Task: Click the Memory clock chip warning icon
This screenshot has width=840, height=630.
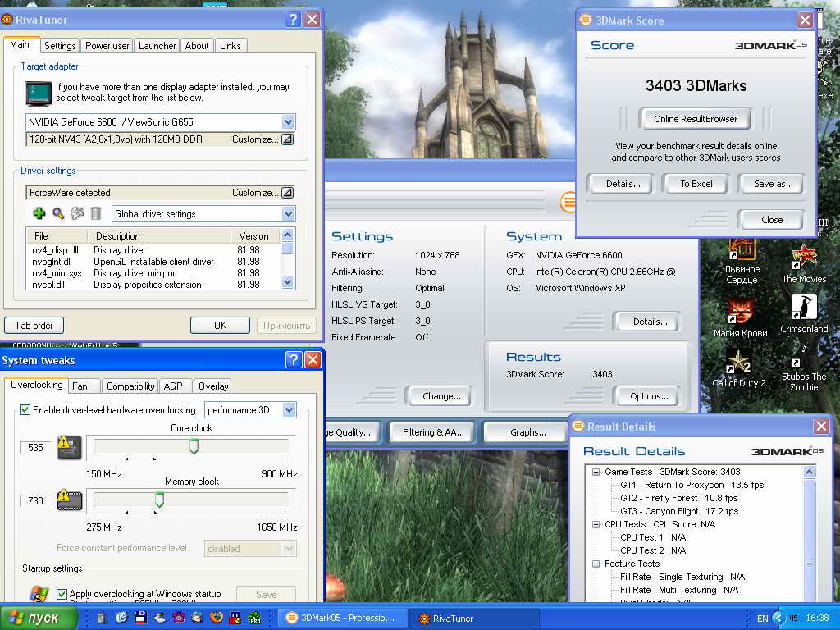Action: pos(70,500)
